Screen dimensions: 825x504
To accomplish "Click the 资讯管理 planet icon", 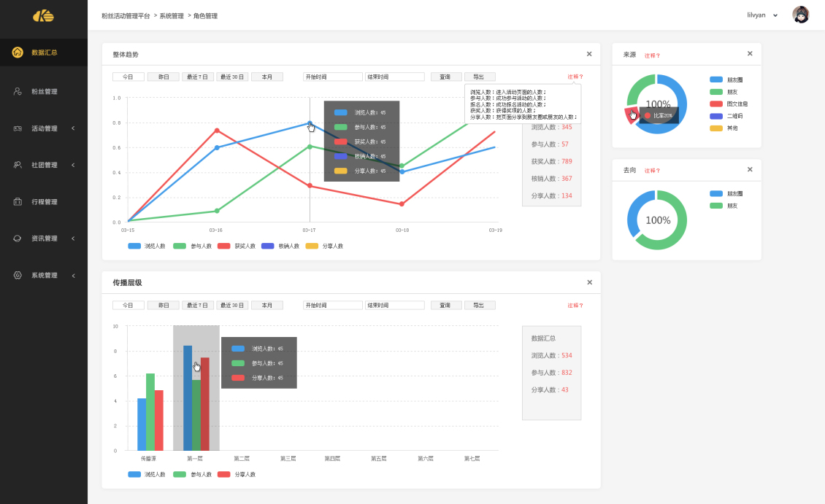I will pos(18,239).
